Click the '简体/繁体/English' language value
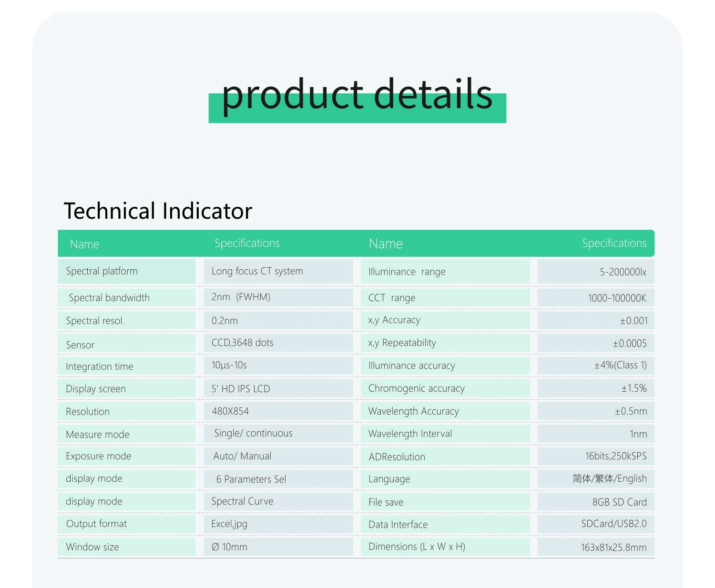Viewport: 715px width, 588px height. (609, 478)
